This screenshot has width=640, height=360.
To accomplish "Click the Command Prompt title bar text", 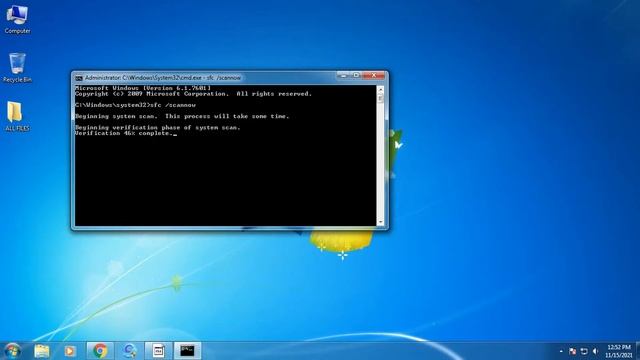I will coord(163,78).
